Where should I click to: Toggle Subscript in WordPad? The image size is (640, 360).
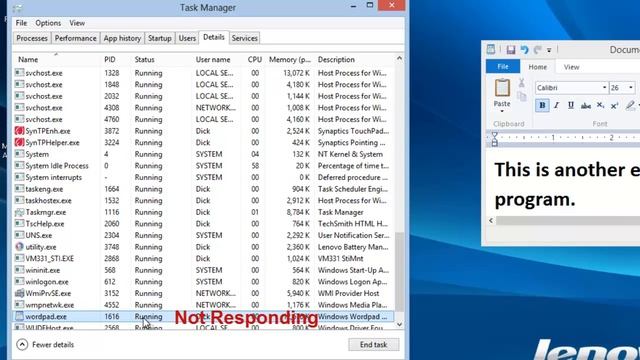point(600,105)
